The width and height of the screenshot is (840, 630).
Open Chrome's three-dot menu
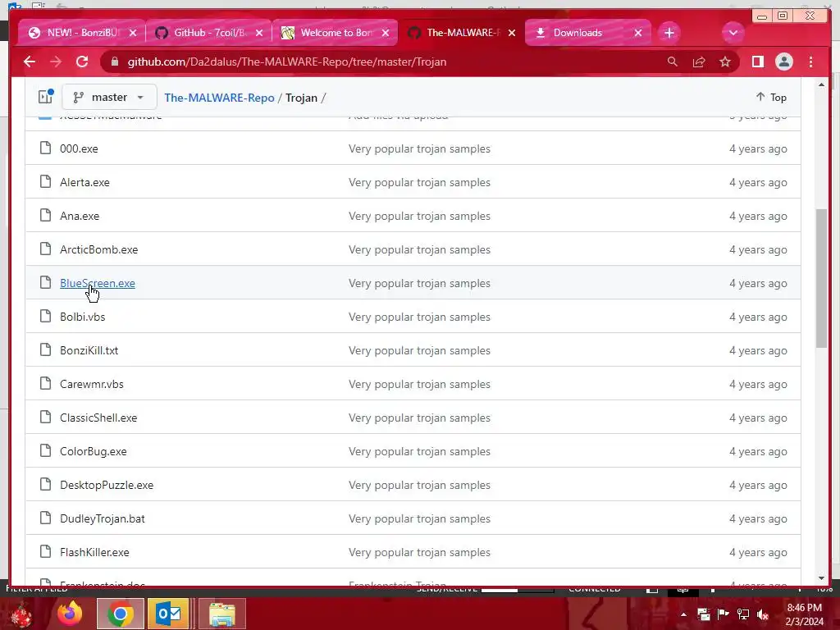810,62
